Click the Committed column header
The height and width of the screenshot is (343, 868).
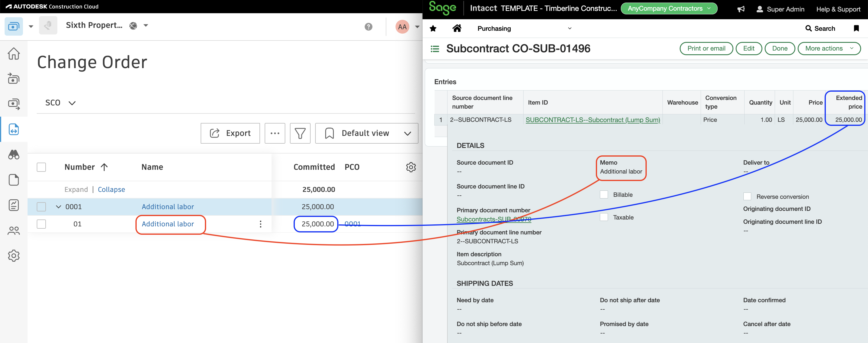pyautogui.click(x=314, y=167)
